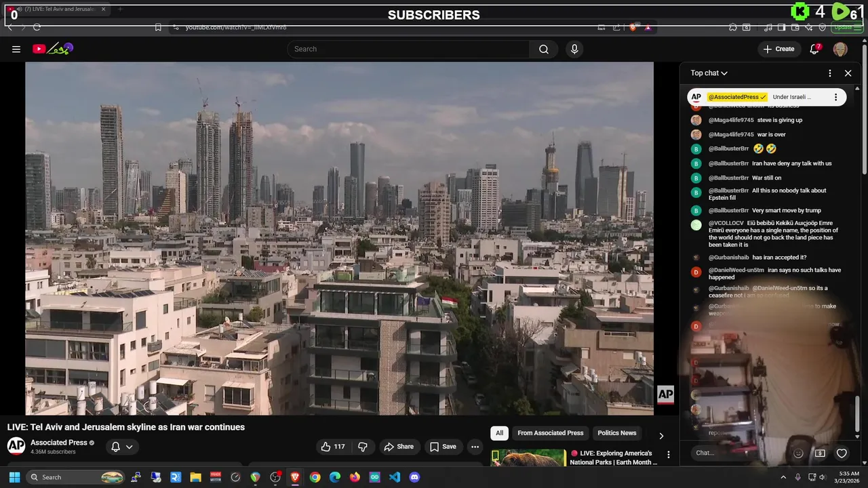Open the account avatar menu

point(840,49)
